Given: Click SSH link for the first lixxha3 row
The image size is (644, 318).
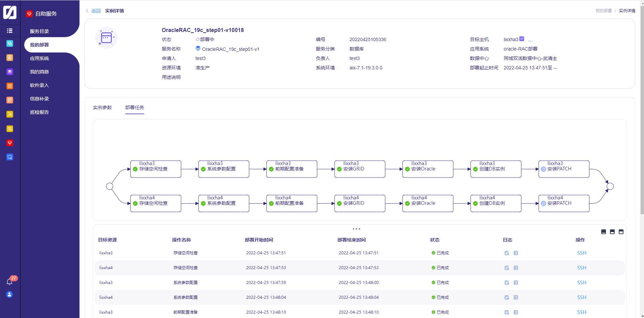Looking at the screenshot, I should [x=581, y=253].
